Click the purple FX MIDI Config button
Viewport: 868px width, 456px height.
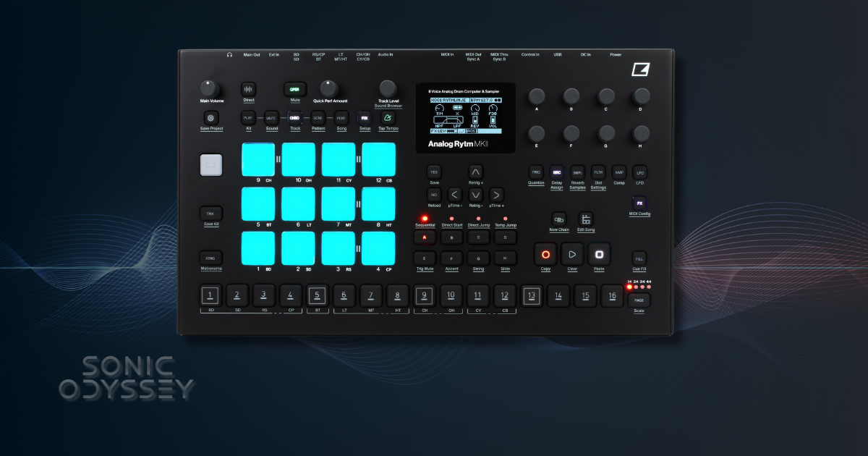click(639, 204)
